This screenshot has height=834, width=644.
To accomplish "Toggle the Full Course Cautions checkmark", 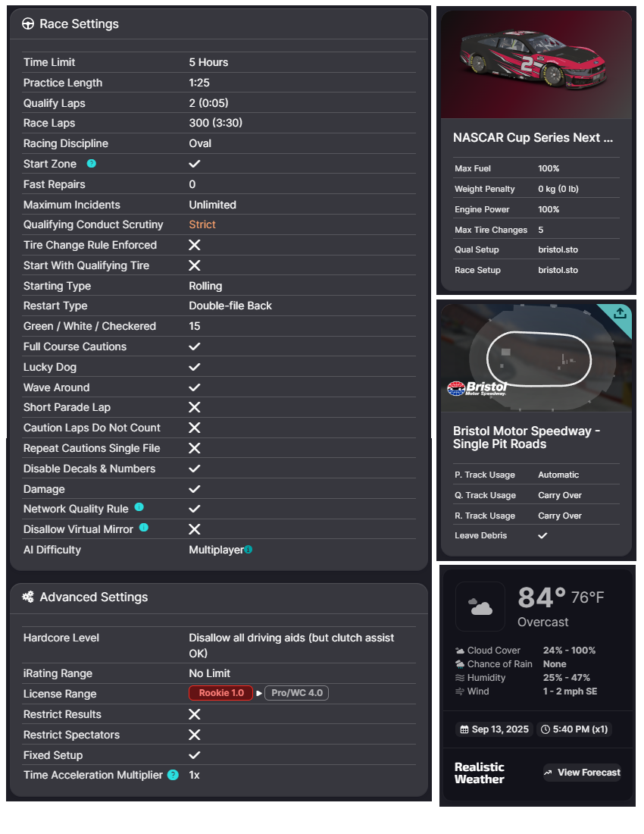I will [x=195, y=346].
